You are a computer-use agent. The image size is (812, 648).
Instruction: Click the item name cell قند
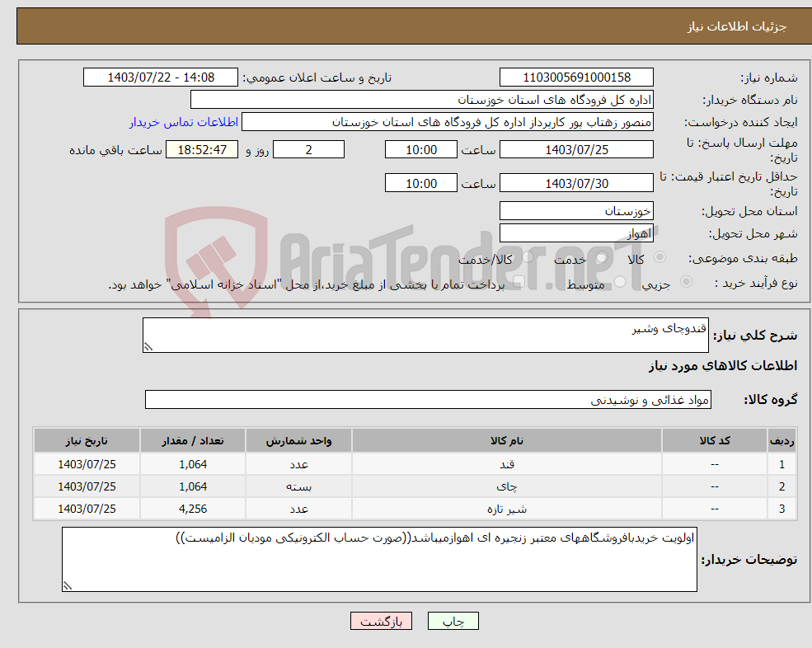point(506,464)
